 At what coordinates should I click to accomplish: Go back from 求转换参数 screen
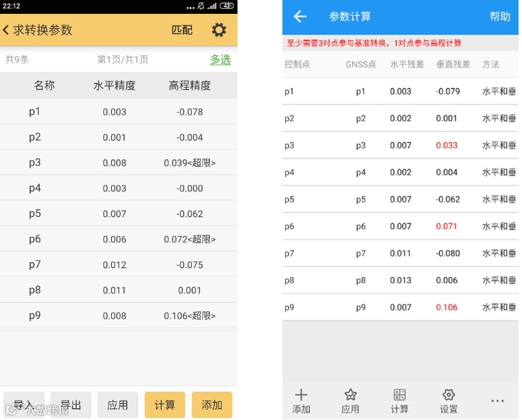pyautogui.click(x=6, y=30)
